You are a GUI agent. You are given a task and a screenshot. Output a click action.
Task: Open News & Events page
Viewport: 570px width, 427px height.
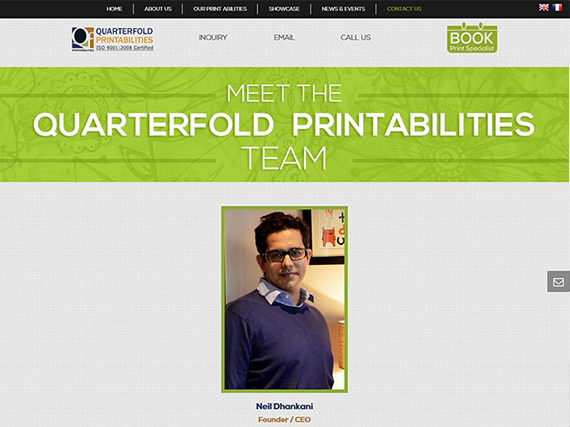click(x=343, y=9)
